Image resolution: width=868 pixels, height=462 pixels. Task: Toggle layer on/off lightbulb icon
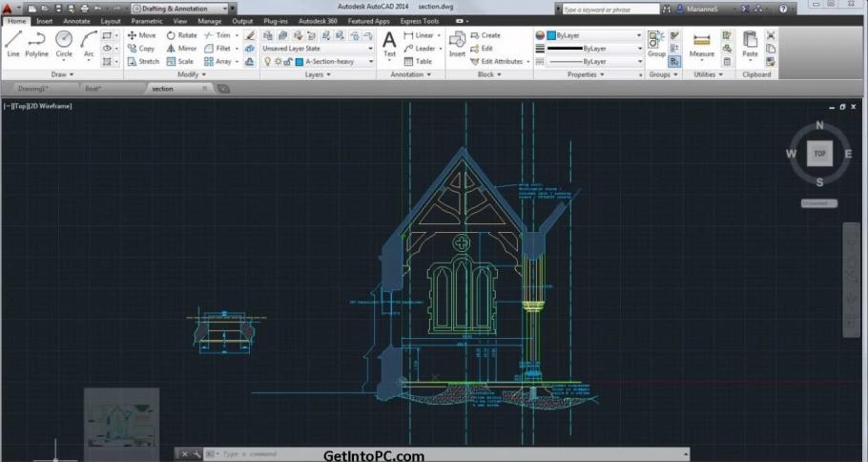tap(268, 61)
